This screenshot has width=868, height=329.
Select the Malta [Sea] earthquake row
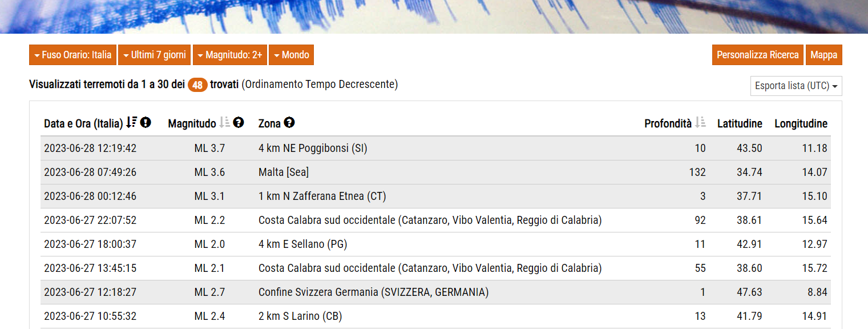coord(435,172)
